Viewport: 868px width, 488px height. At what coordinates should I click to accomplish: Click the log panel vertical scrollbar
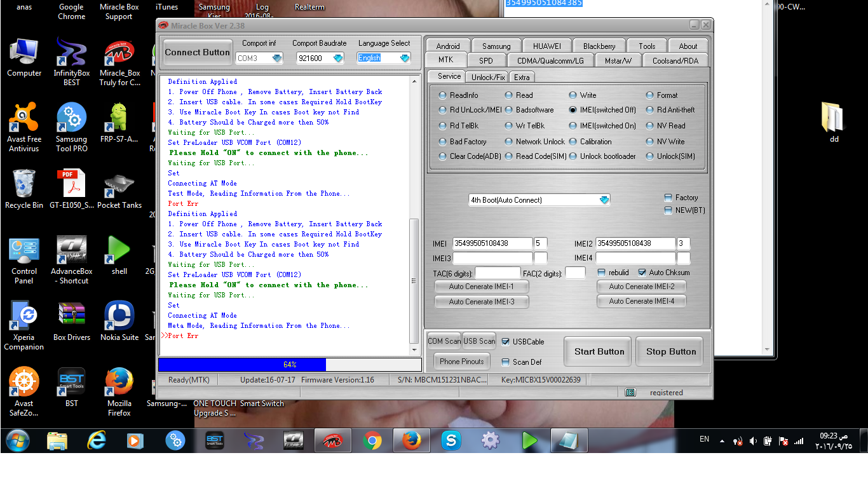(415, 215)
